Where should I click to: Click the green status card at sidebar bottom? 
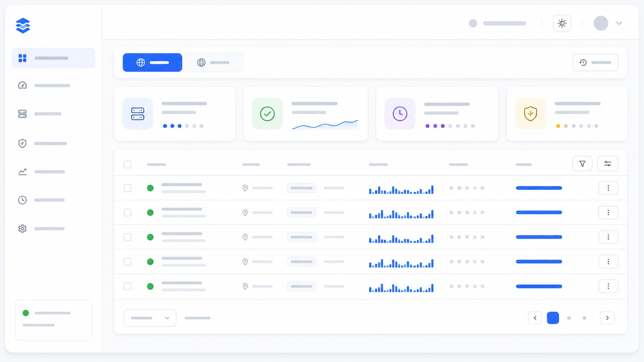click(x=54, y=320)
